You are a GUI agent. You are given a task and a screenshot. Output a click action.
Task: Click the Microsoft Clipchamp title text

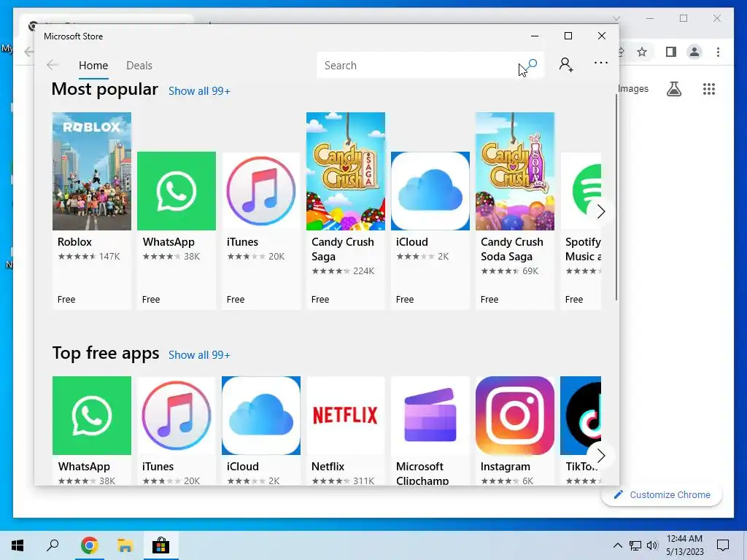coord(422,473)
